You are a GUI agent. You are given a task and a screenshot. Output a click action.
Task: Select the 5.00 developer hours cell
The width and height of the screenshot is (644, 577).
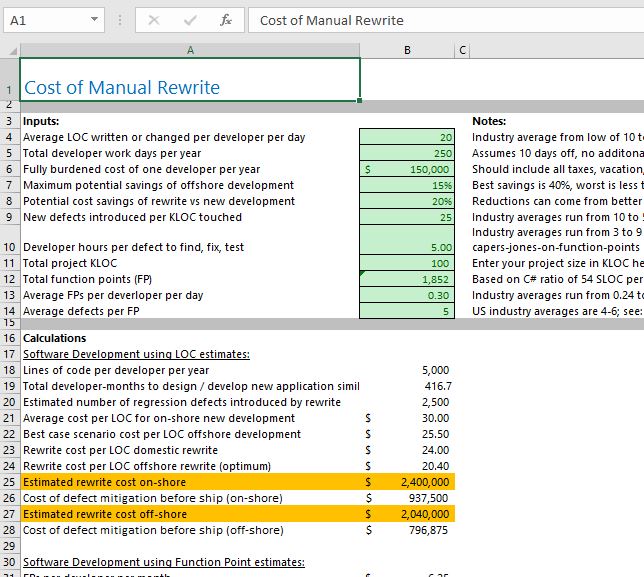(x=407, y=240)
